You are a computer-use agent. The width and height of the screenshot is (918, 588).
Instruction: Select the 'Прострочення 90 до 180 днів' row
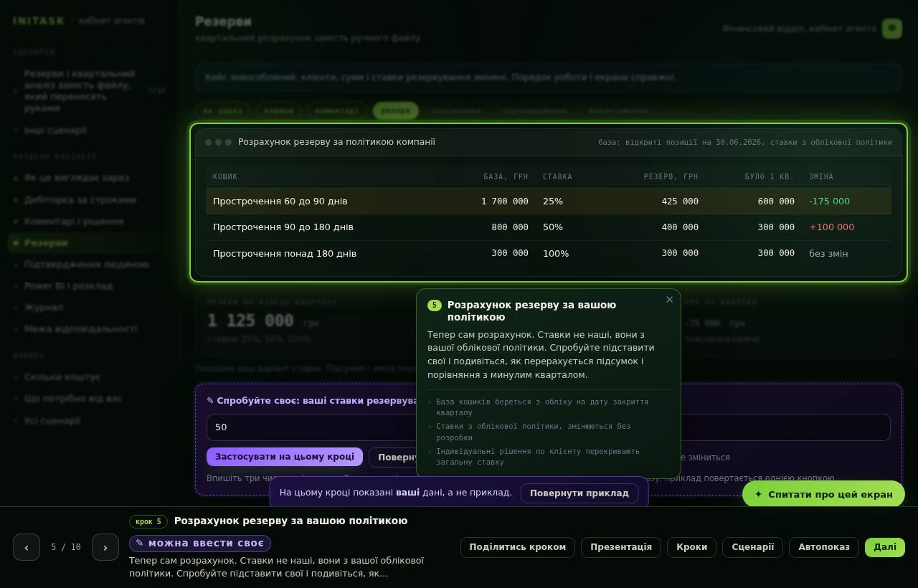[x=549, y=227]
